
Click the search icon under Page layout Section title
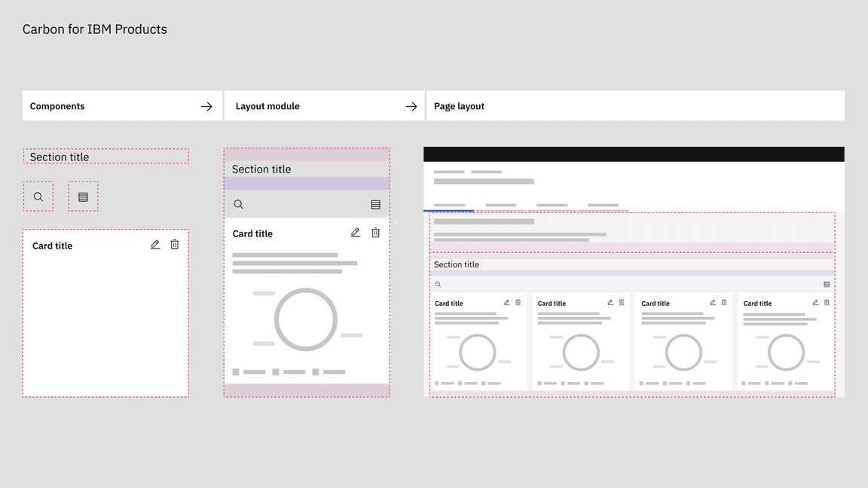[x=438, y=284]
